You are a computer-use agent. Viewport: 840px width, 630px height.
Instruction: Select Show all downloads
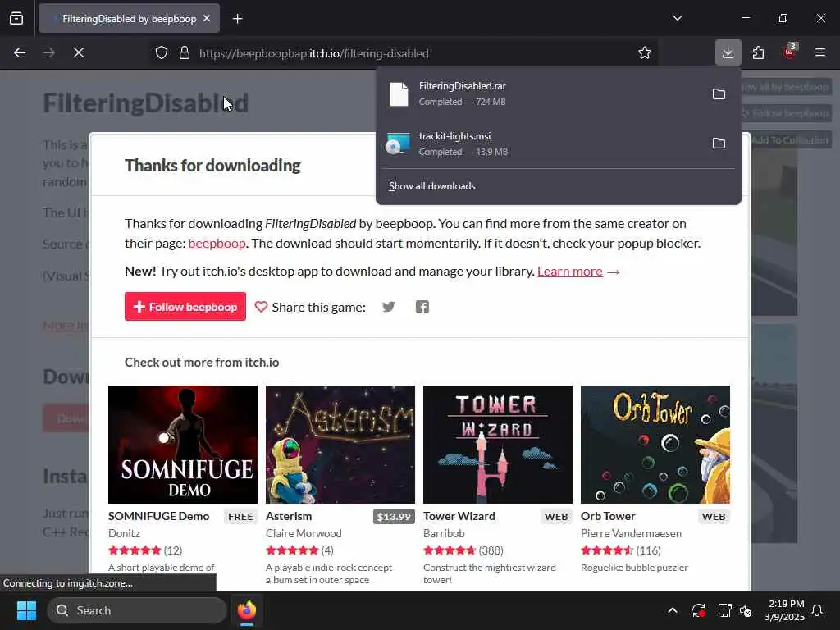(x=432, y=186)
